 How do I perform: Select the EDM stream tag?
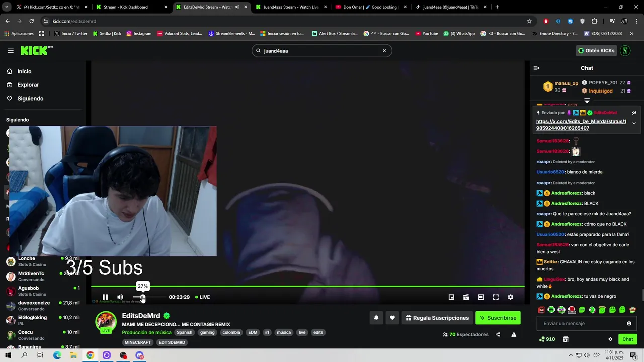click(x=253, y=332)
